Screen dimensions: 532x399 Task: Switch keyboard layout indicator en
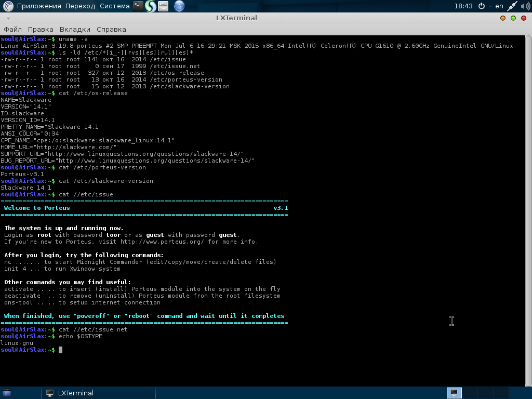(x=499, y=6)
